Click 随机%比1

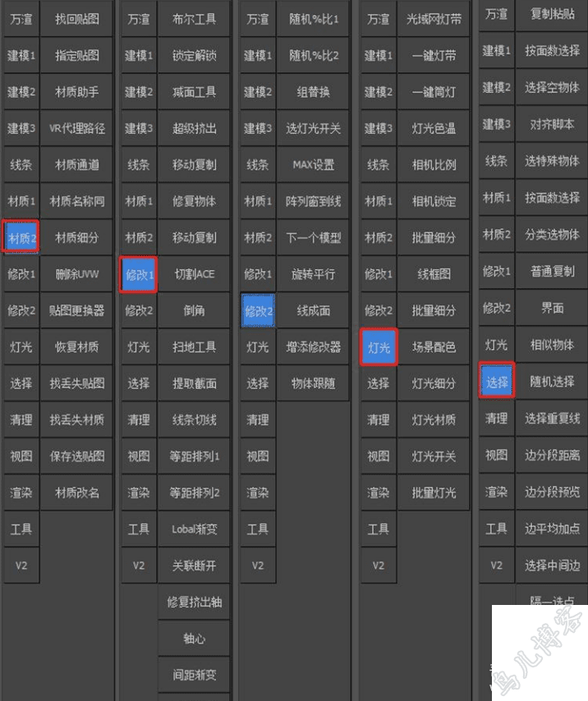point(313,19)
